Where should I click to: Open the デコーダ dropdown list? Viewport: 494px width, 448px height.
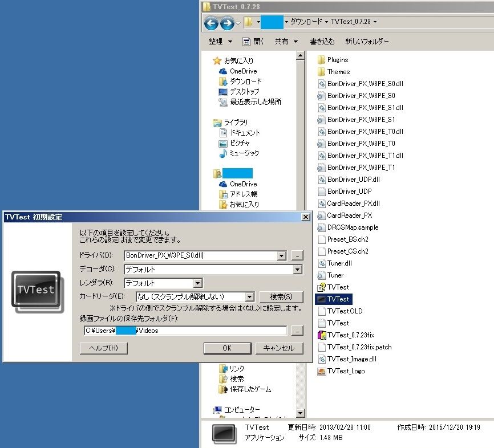[x=297, y=269]
